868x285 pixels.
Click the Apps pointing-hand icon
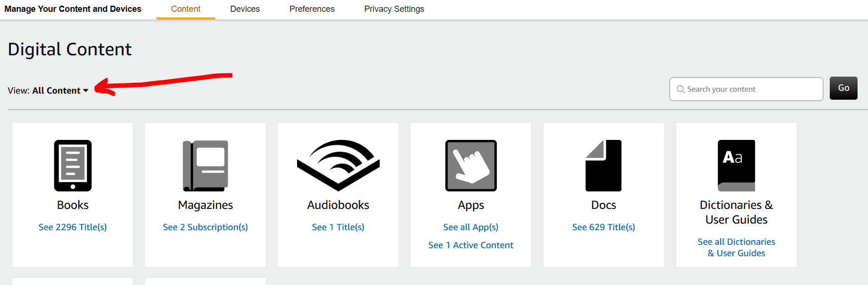click(x=471, y=165)
